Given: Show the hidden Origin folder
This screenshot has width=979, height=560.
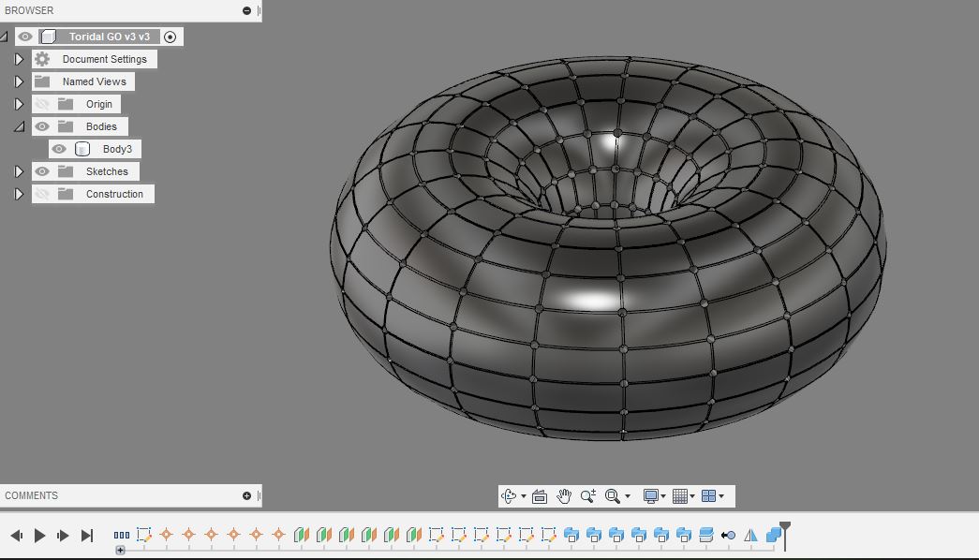Looking at the screenshot, I should coord(42,104).
